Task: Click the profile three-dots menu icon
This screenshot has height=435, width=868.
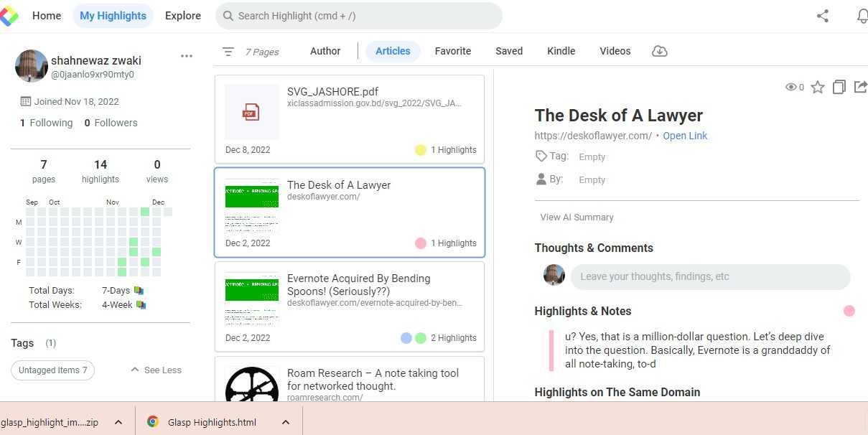Action: click(187, 56)
